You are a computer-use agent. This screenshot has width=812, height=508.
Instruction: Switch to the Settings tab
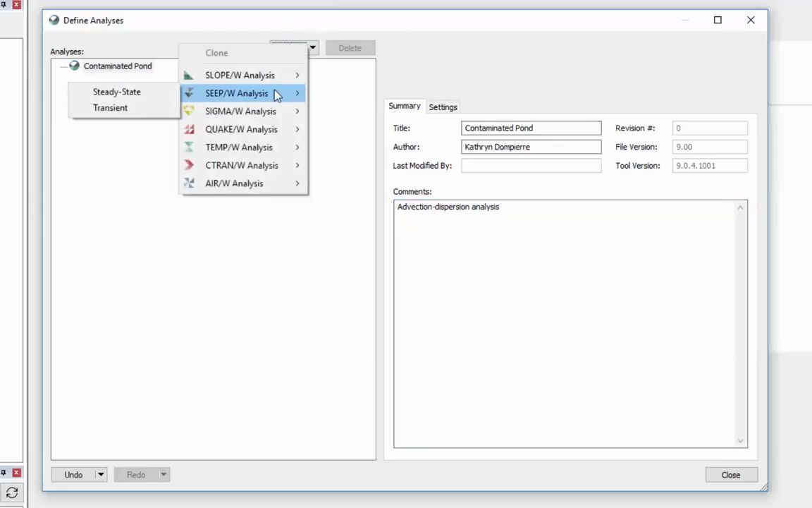(443, 107)
